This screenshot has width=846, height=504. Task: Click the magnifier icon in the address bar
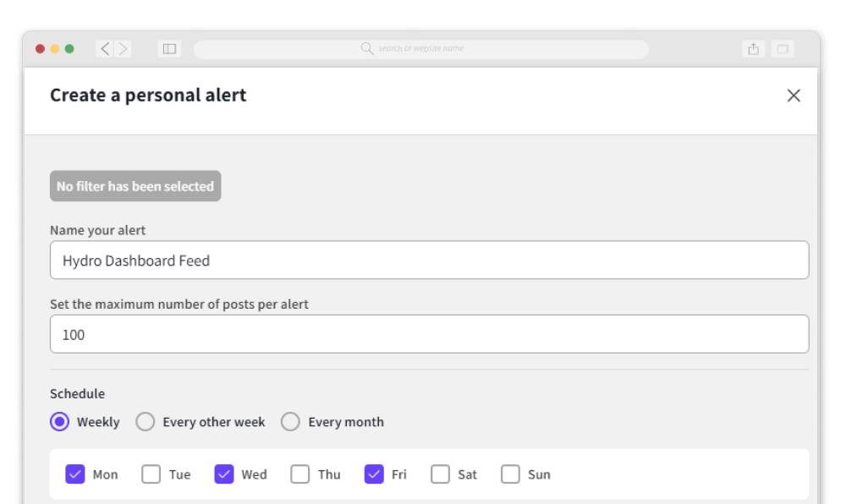pos(365,49)
